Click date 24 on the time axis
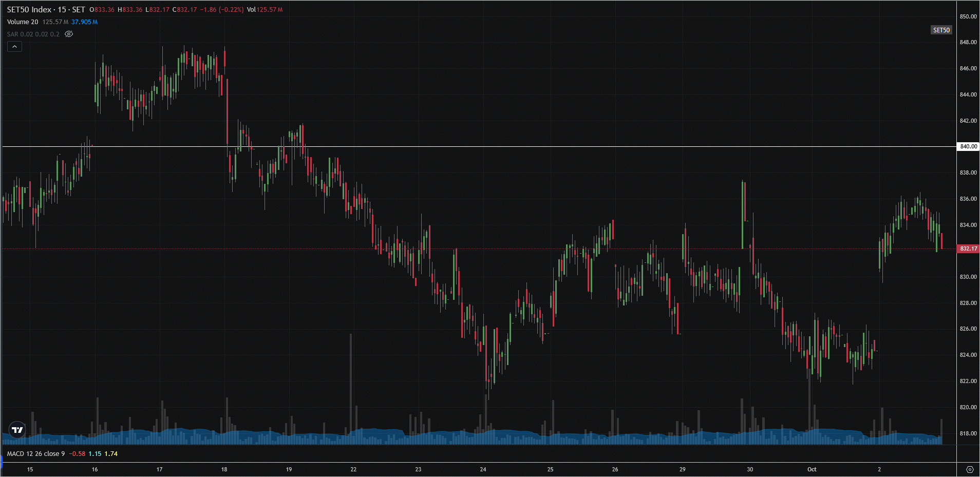 483,469
